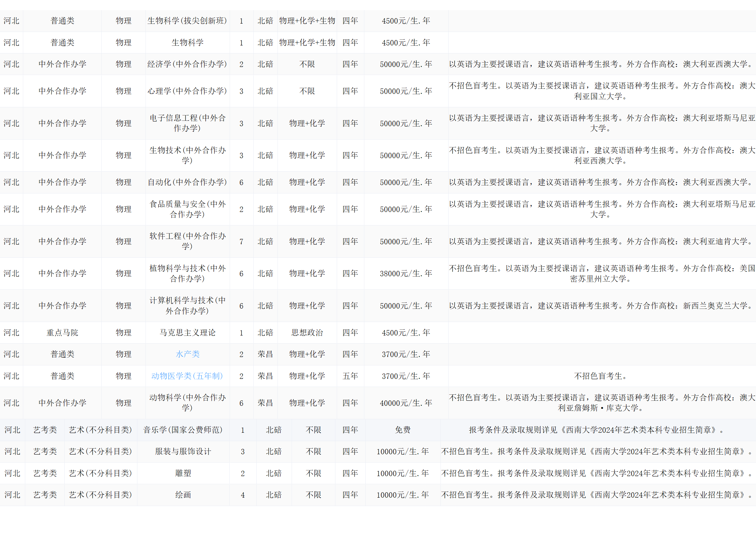Open the 动物医学类(五年制) link

click(187, 376)
